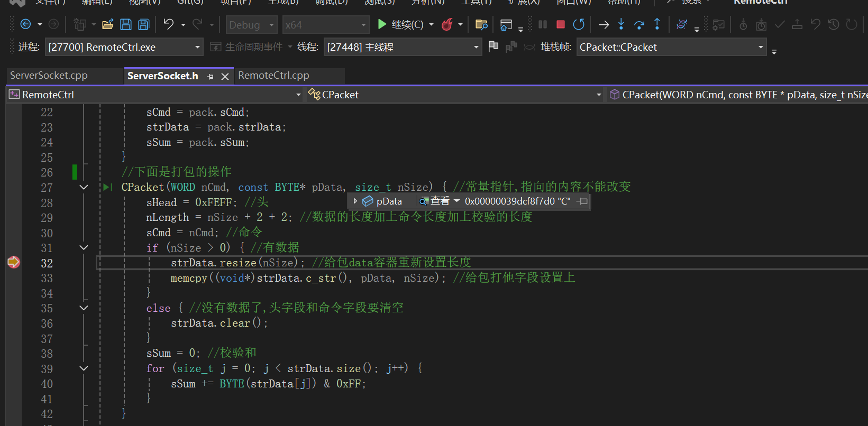Select the ServerSocket.h tab

pyautogui.click(x=163, y=76)
